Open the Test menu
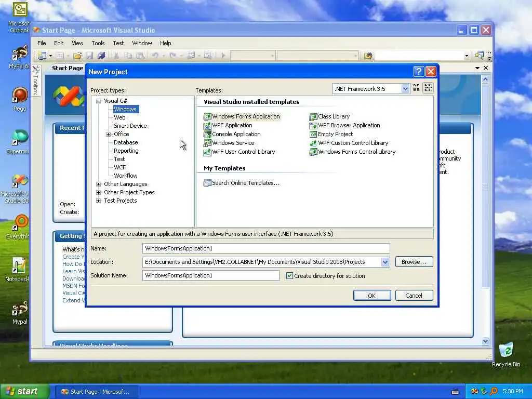The height and width of the screenshot is (399, 532). tap(118, 43)
